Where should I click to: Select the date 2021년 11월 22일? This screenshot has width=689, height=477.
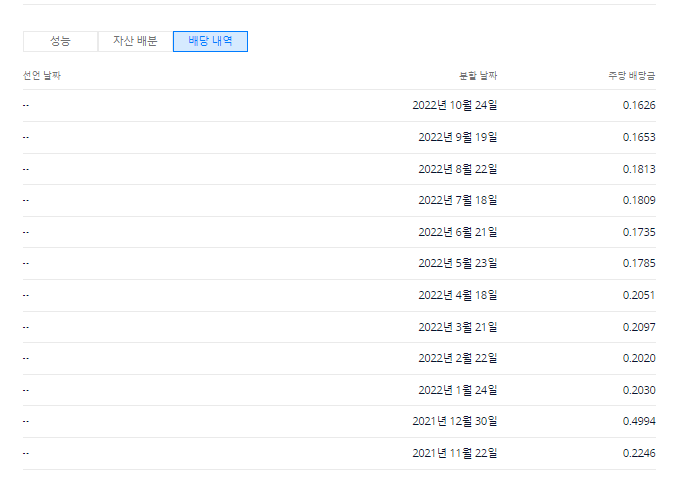coord(455,453)
